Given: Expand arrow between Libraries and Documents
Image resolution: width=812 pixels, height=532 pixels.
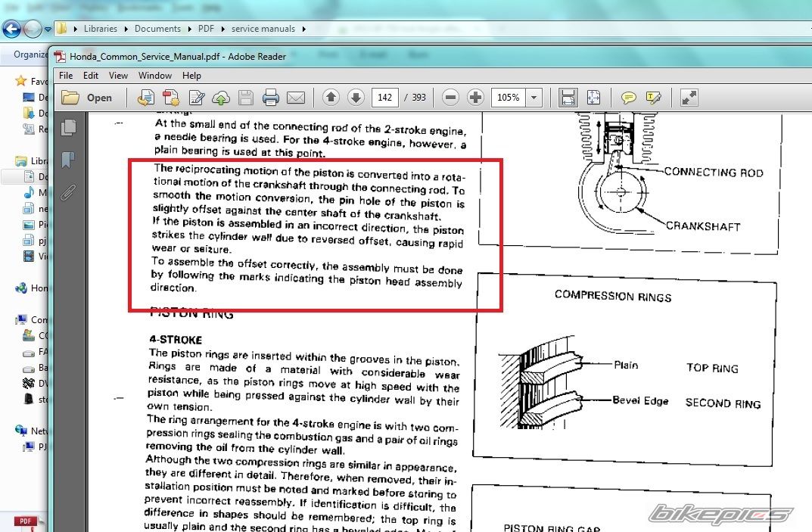Looking at the screenshot, I should [x=126, y=29].
